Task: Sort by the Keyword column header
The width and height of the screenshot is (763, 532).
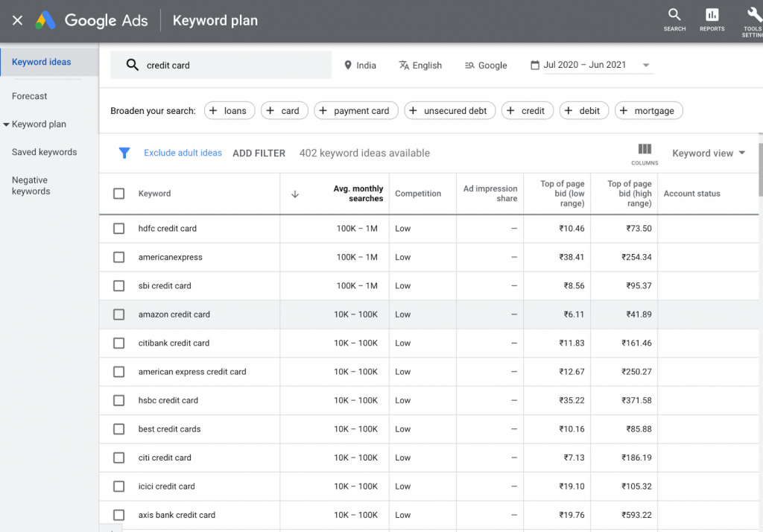Action: click(x=155, y=193)
